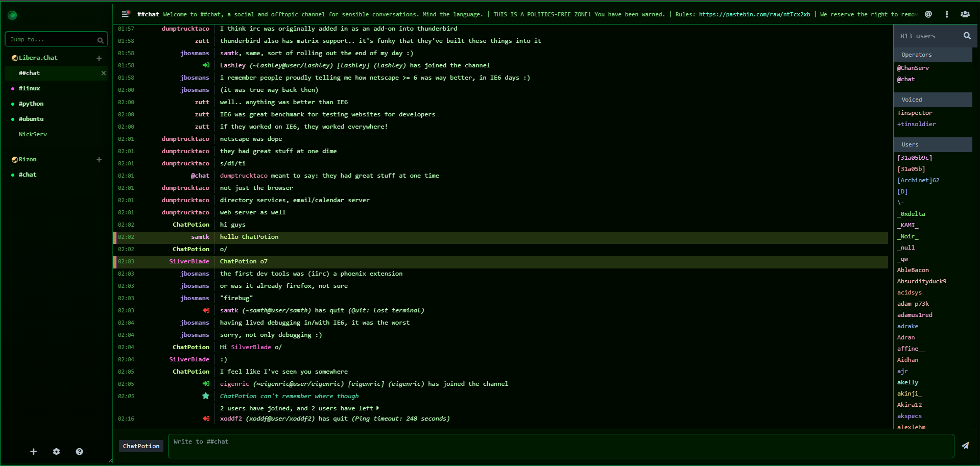Viewport: 980px width, 466px height.
Task: Click zutt nick at well.. anything message
Action: [x=202, y=102]
